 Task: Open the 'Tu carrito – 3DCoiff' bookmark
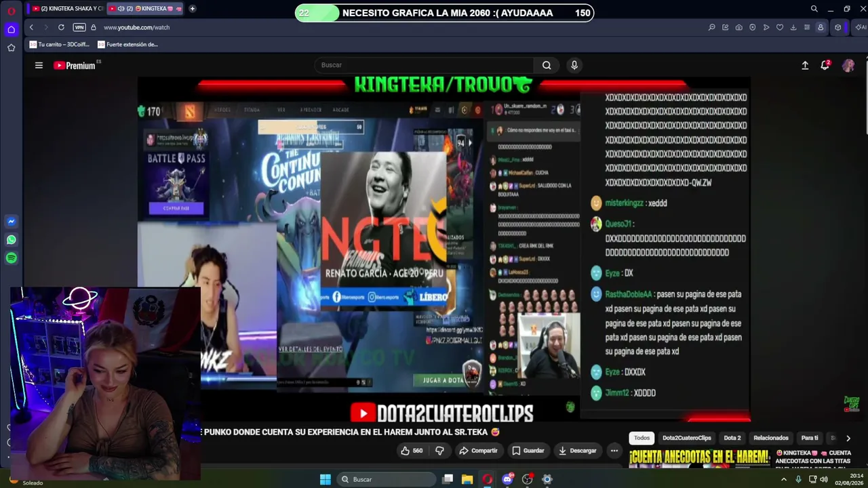coord(60,45)
